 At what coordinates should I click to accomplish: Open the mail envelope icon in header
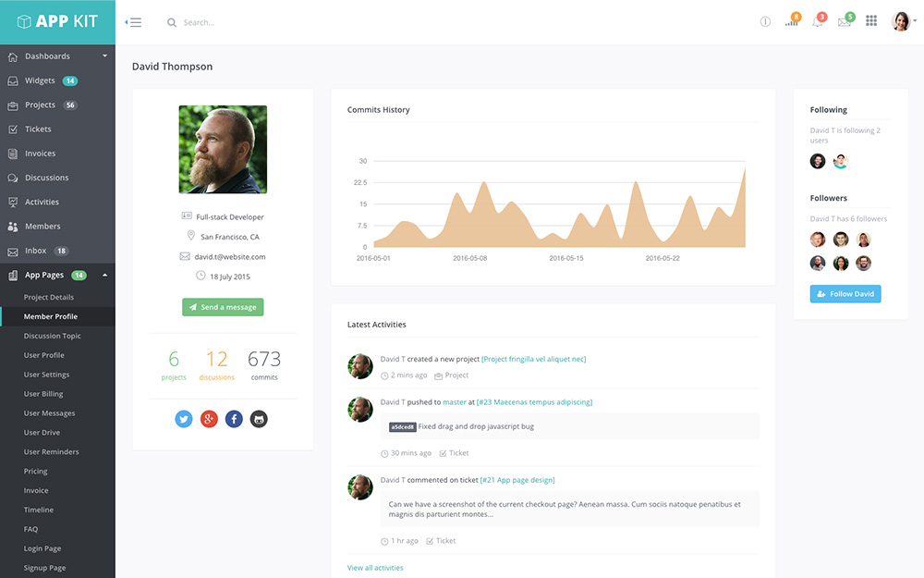tap(844, 22)
